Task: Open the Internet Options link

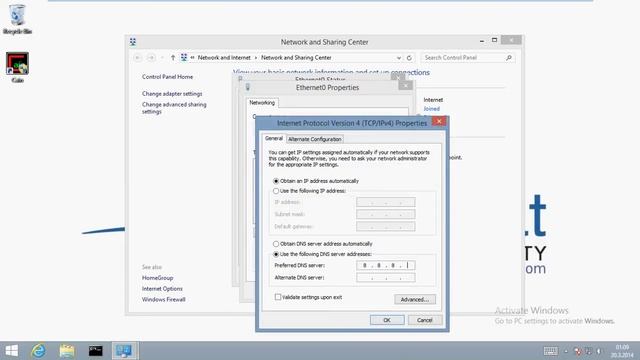Action: pos(162,289)
